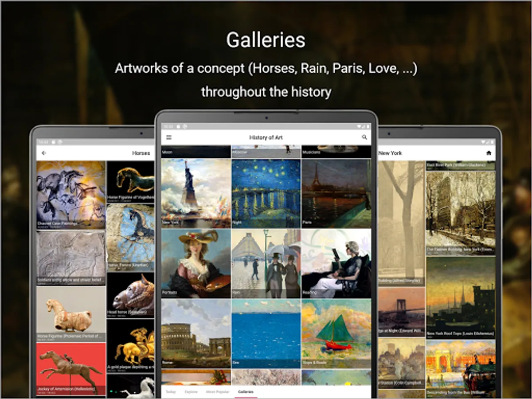
Task: Open the Moscow gallery tile
Action: coord(266,152)
